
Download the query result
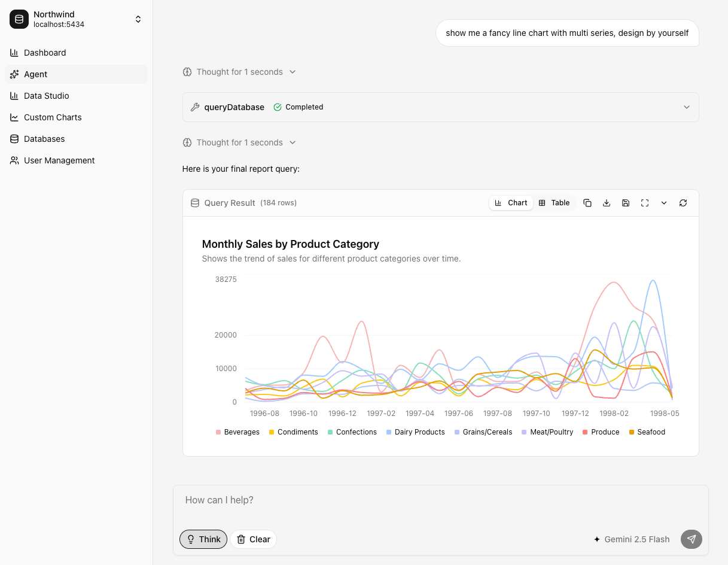click(607, 203)
